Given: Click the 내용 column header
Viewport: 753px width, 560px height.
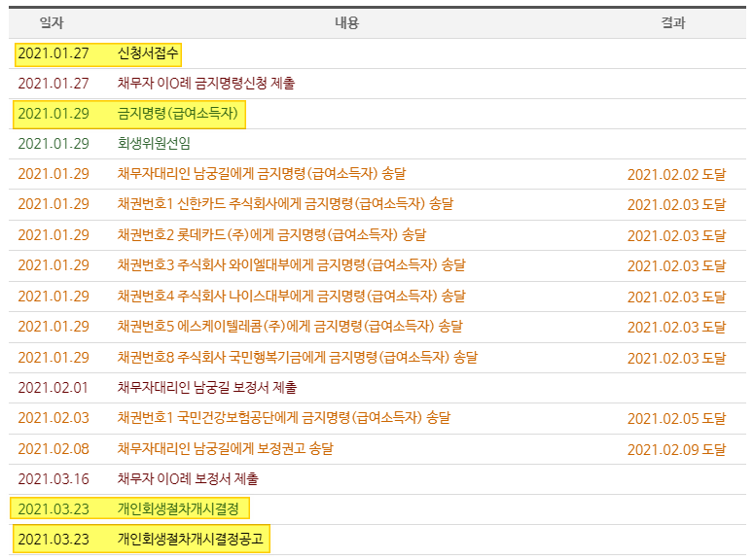Looking at the screenshot, I should [346, 22].
